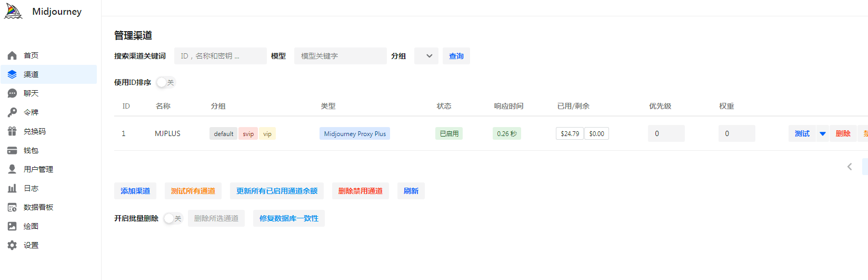This screenshot has width=868, height=280.
Task: Click the 删除禁用通道 button
Action: (361, 191)
